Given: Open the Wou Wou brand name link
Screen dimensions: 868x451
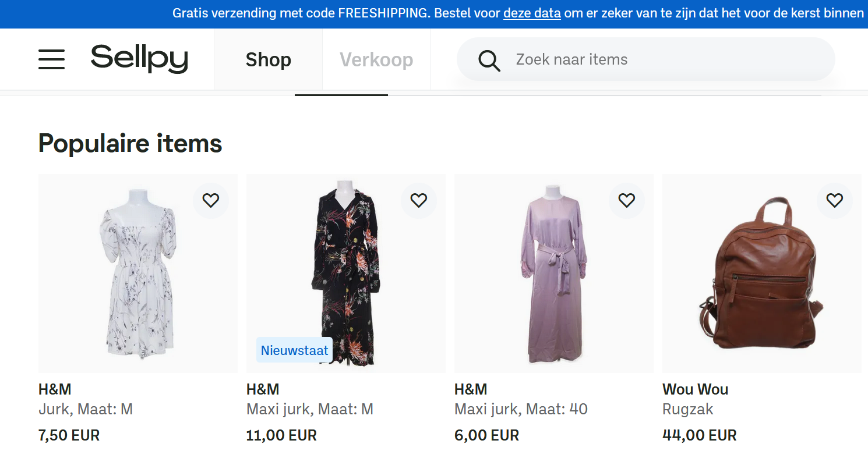Looking at the screenshot, I should [695, 389].
